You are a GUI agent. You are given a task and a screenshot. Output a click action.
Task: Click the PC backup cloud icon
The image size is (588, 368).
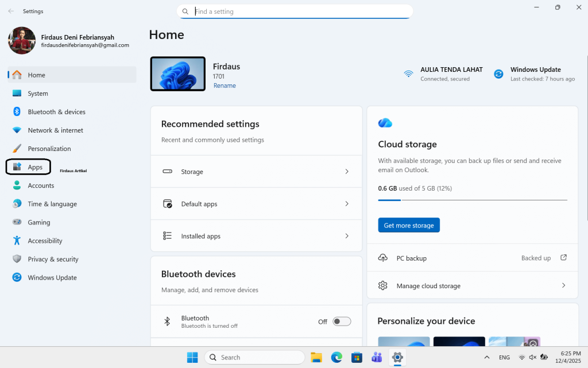click(382, 258)
